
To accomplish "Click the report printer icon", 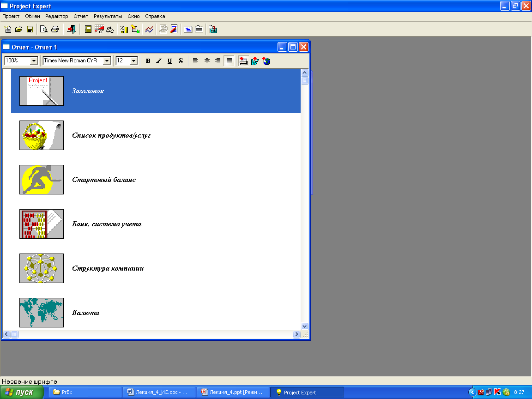I will [244, 61].
